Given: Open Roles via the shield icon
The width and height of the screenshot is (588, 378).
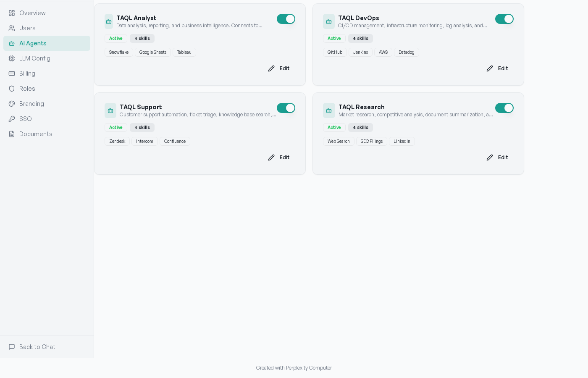Looking at the screenshot, I should [12, 89].
